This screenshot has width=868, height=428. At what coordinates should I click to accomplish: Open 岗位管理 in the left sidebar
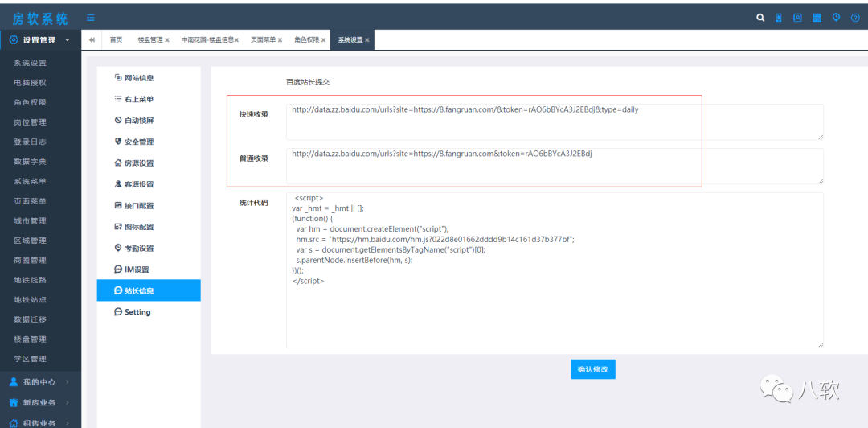coord(30,122)
